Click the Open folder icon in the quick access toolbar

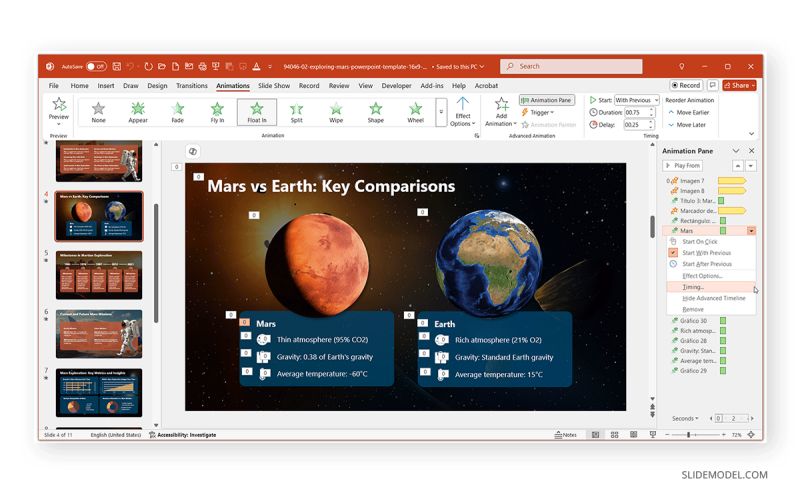tap(162, 66)
